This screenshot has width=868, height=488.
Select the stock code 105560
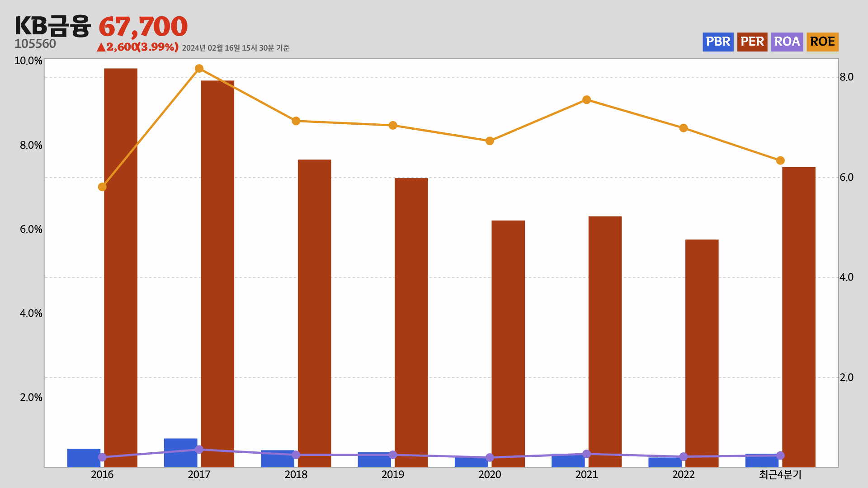[x=35, y=44]
